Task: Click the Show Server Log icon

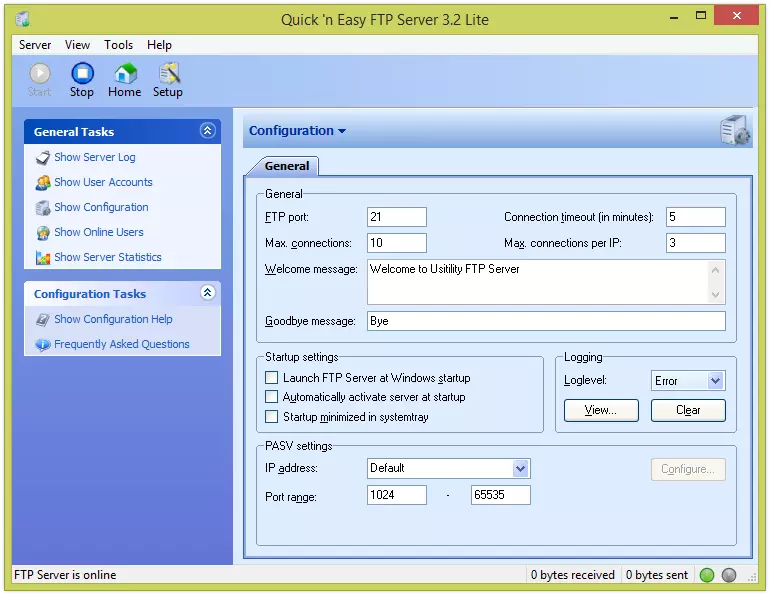Action: click(x=43, y=158)
